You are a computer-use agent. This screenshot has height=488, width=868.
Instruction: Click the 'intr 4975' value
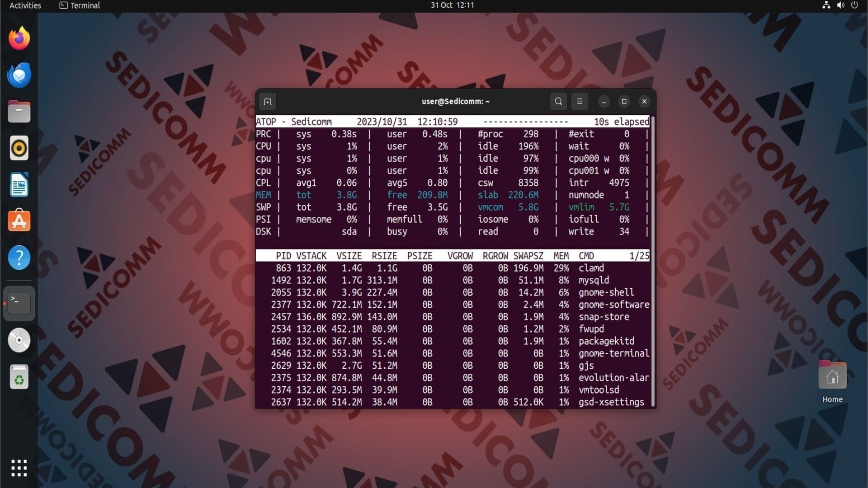point(599,183)
